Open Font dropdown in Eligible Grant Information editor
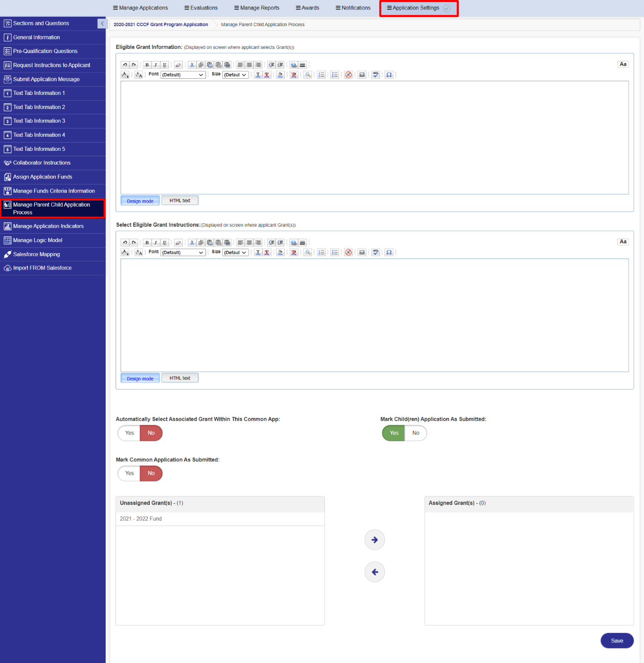Viewport: 644px width, 663px height. coord(183,75)
